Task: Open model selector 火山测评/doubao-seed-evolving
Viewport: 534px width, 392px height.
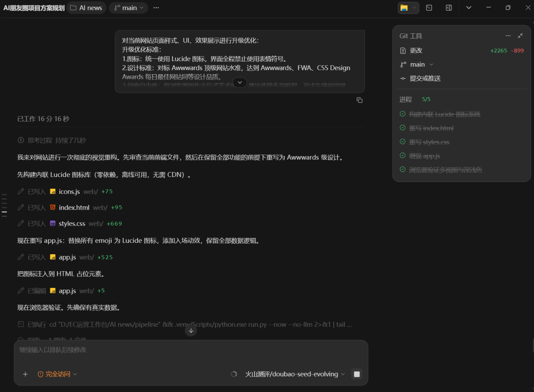Action: (x=295, y=374)
